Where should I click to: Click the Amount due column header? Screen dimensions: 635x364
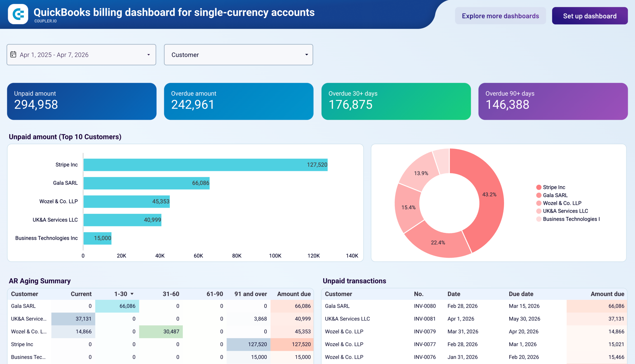click(293, 294)
